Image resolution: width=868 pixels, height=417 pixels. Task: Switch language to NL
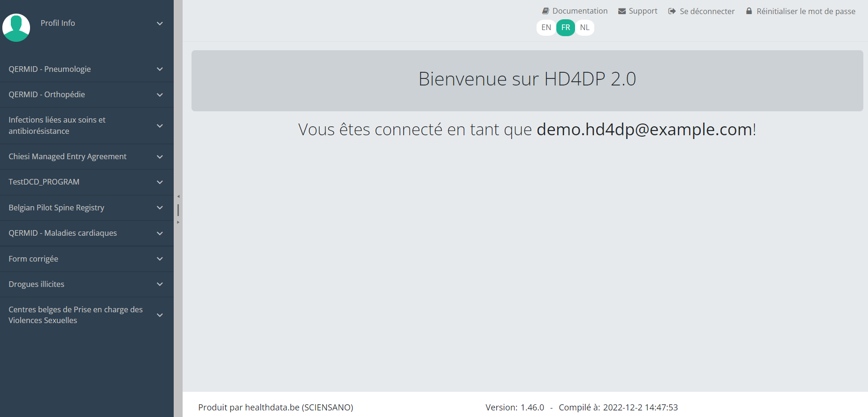coord(584,27)
